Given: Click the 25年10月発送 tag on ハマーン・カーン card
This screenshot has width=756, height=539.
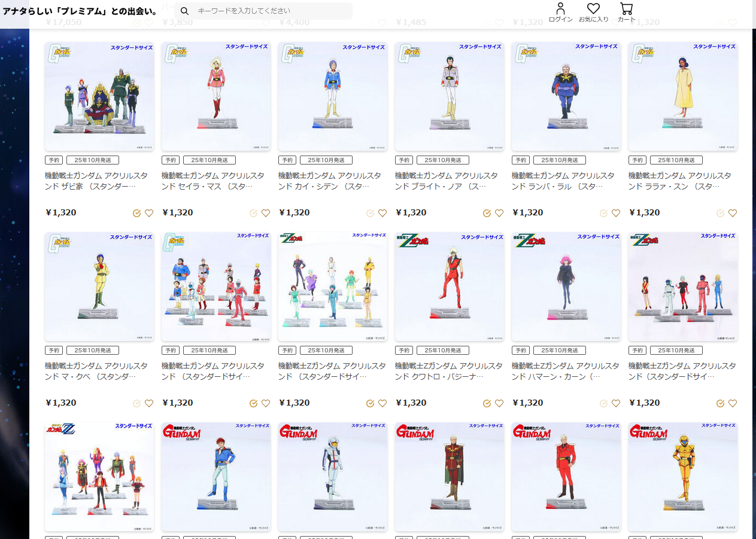Looking at the screenshot, I should (560, 351).
